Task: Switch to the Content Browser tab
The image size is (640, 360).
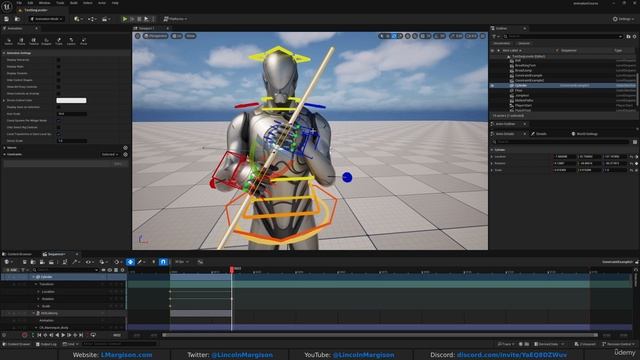Action: (17, 254)
